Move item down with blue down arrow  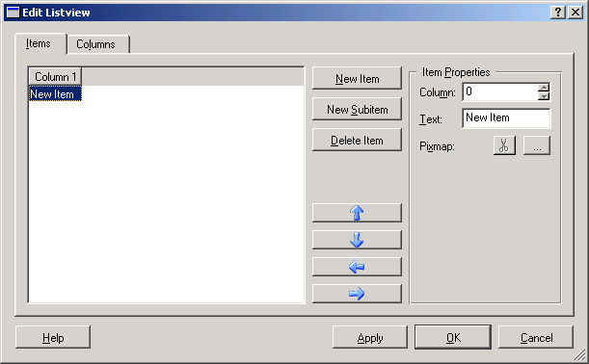(357, 240)
